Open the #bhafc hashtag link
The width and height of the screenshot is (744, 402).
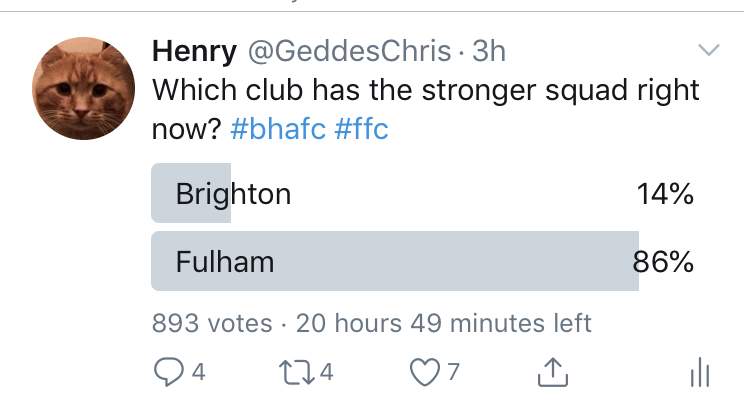[278, 129]
